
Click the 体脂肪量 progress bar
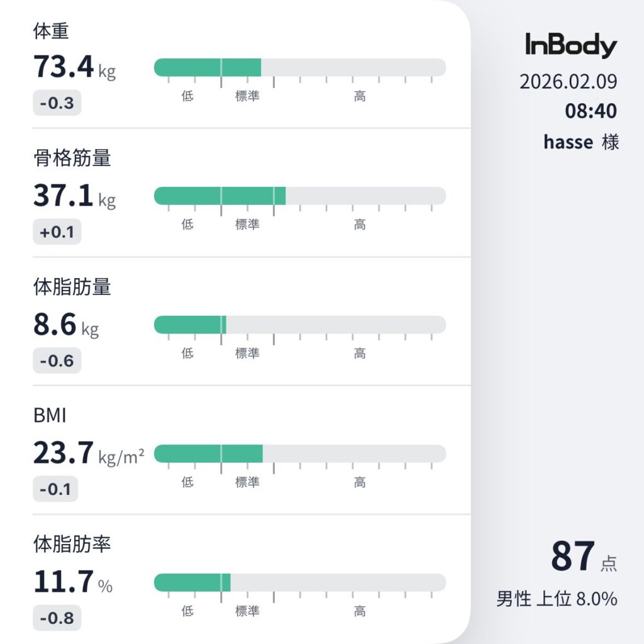coord(299,325)
